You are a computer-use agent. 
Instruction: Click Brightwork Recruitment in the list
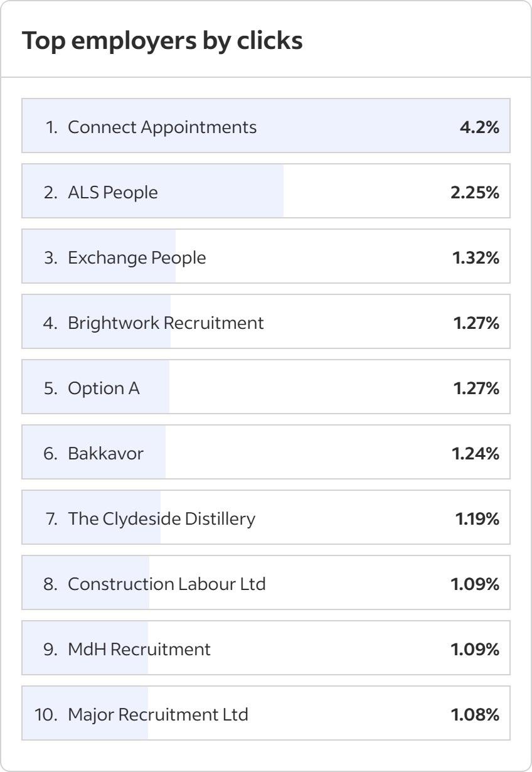coord(166,323)
